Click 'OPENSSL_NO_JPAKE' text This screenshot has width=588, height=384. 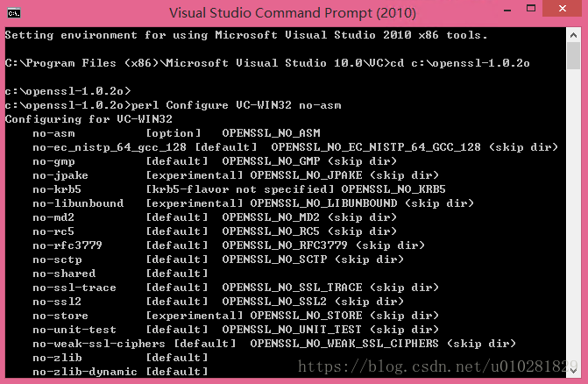tap(307, 175)
